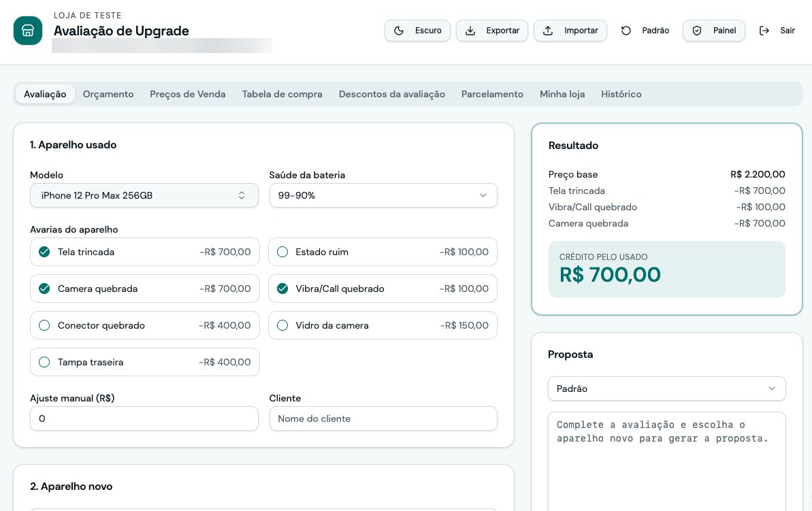Screen dimensions: 812x511
Task: Open the Tabela de compra tab
Action: [282, 94]
